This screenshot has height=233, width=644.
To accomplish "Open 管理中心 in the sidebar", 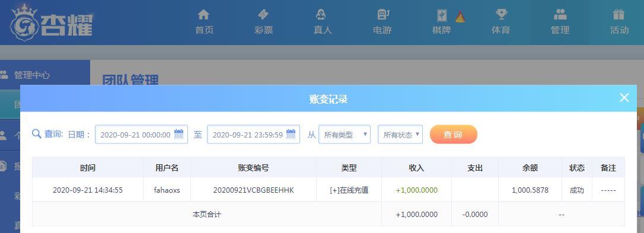I will tap(31, 75).
